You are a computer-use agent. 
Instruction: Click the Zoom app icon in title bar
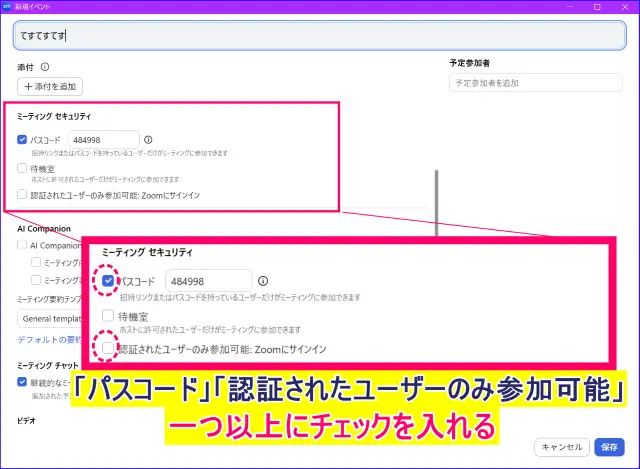tap(6, 7)
